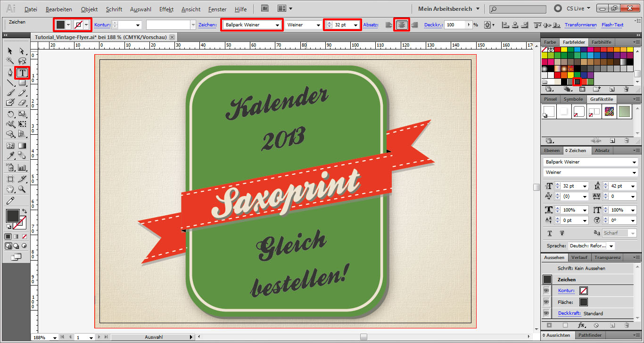Expand the Sprache language dropdown
644x343 pixels.
tap(611, 246)
